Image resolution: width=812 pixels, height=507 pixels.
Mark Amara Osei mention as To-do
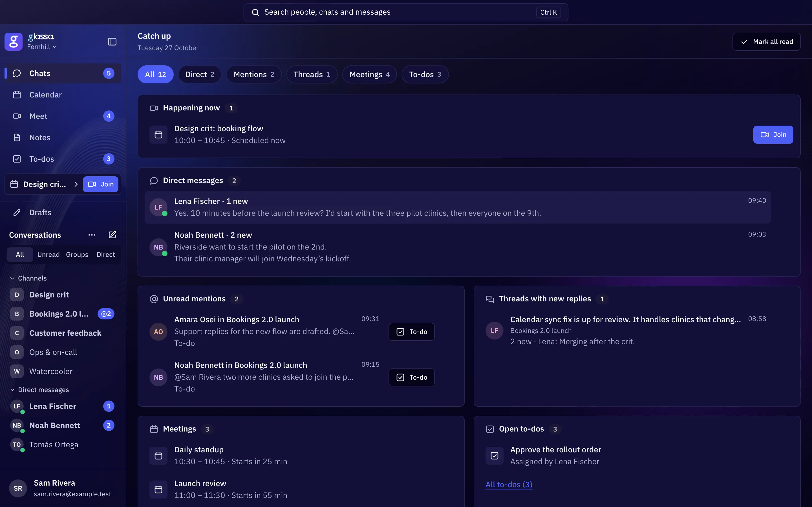pyautogui.click(x=411, y=332)
